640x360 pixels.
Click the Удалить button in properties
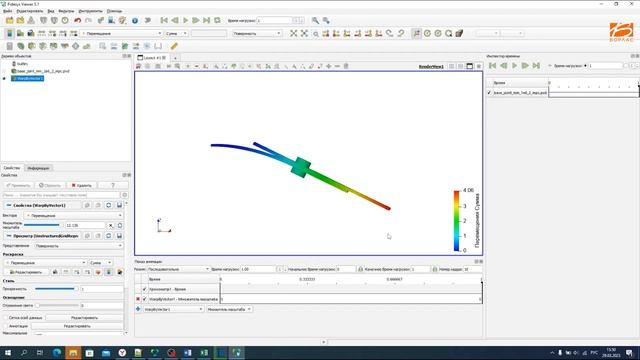point(82,185)
